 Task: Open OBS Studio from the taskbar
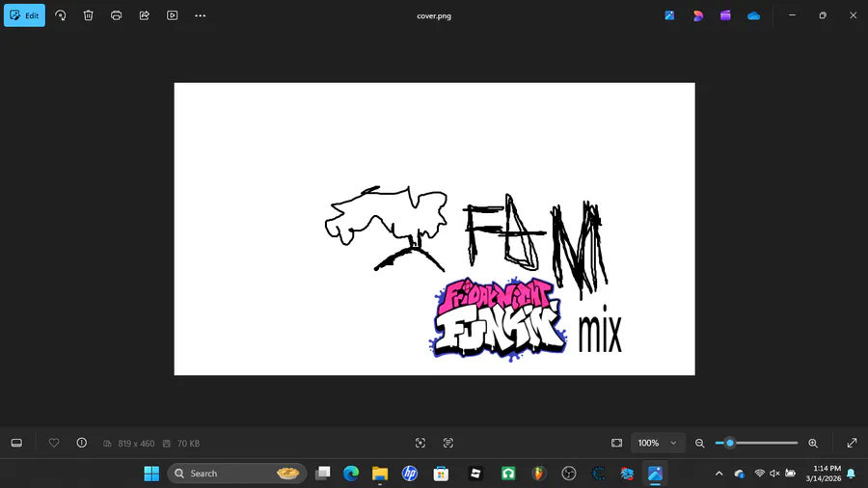568,474
